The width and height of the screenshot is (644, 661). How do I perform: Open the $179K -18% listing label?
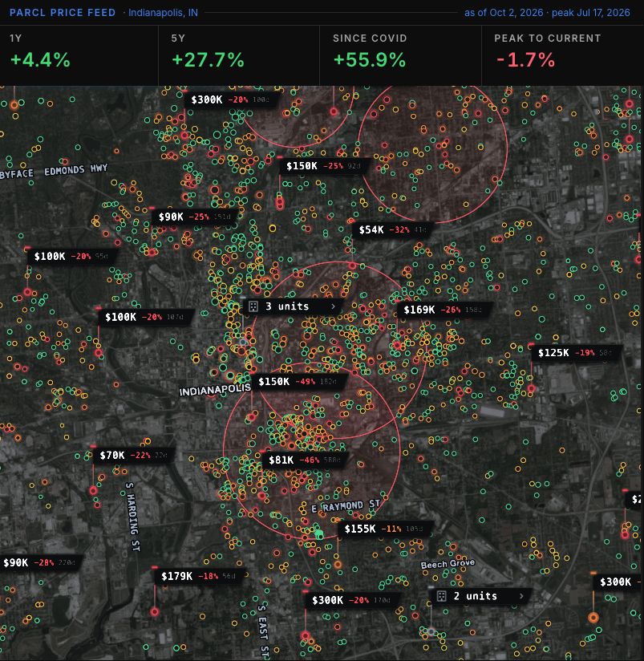click(x=201, y=577)
